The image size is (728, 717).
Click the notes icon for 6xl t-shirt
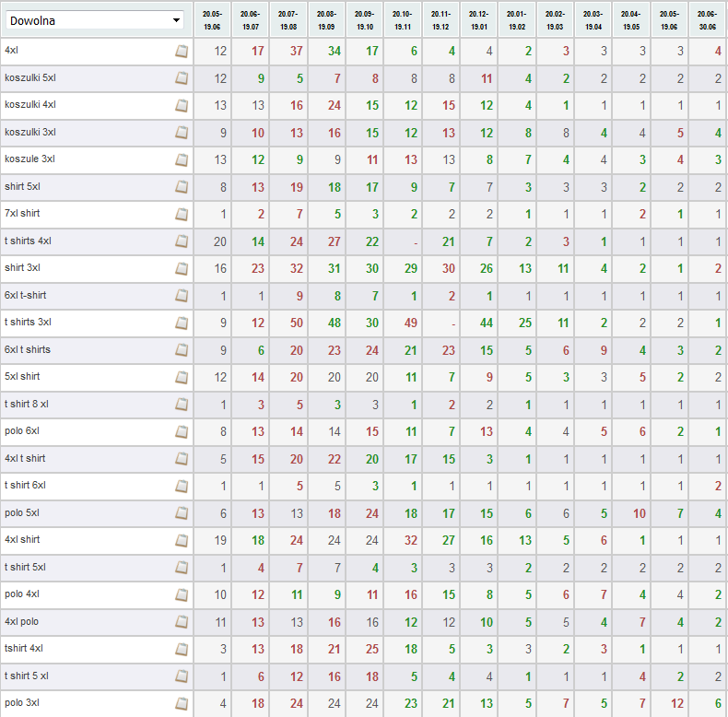point(182,295)
